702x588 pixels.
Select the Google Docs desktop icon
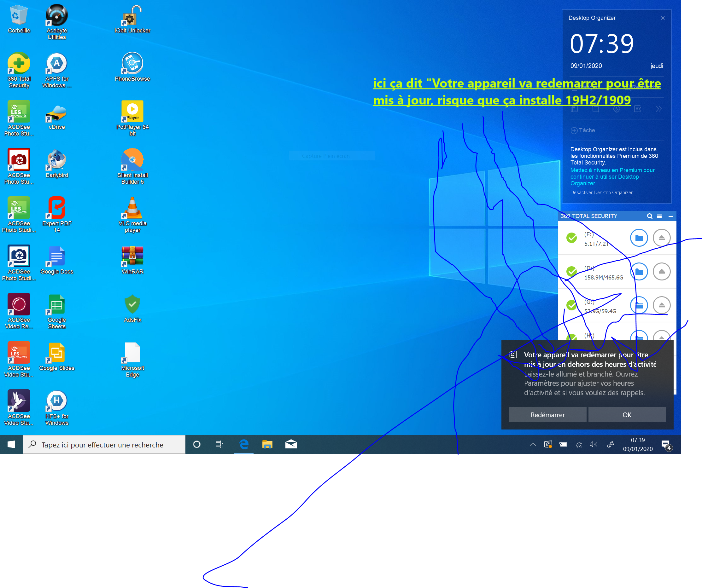(x=56, y=261)
